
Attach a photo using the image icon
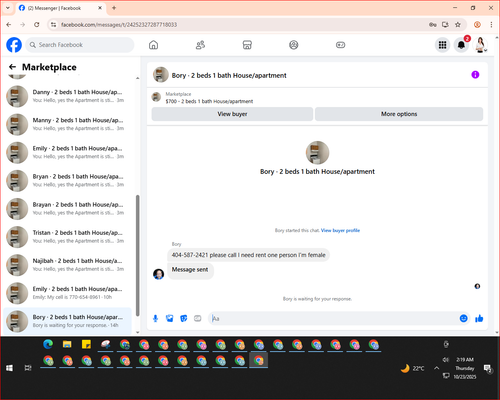170,318
